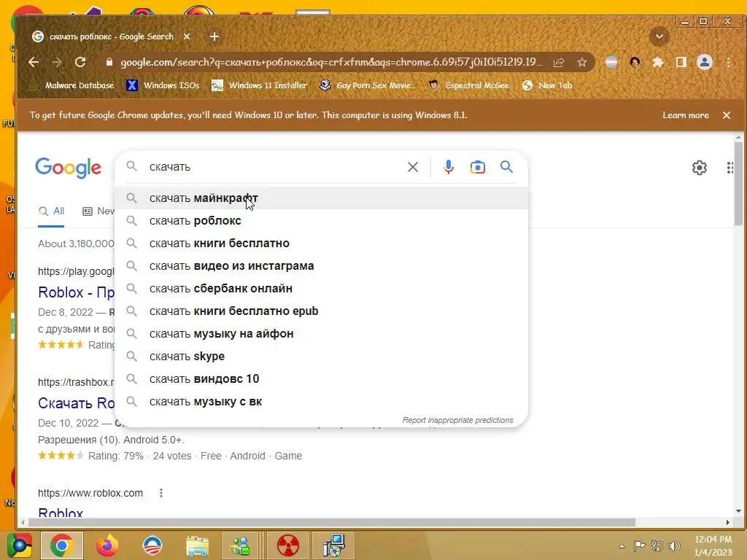Open the Roblox - Пр search result title
Image resolution: width=747 pixels, height=560 pixels.
coord(76,292)
